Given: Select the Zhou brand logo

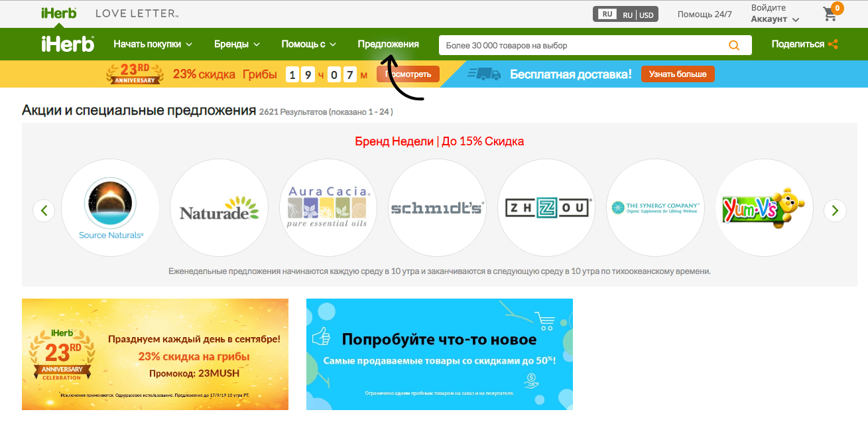Looking at the screenshot, I should coord(546,208).
